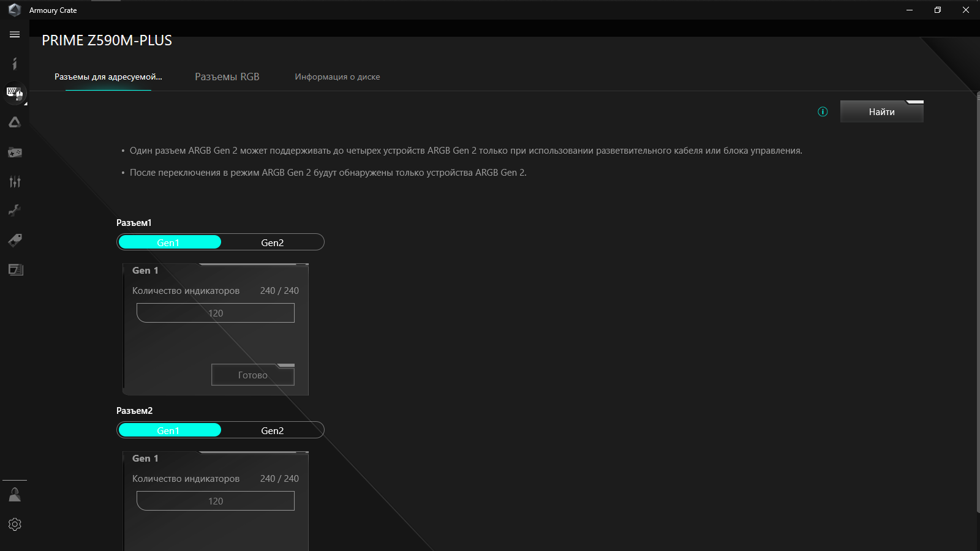Switch to the Разъемы RGB tab
The height and width of the screenshot is (551, 980).
(227, 77)
